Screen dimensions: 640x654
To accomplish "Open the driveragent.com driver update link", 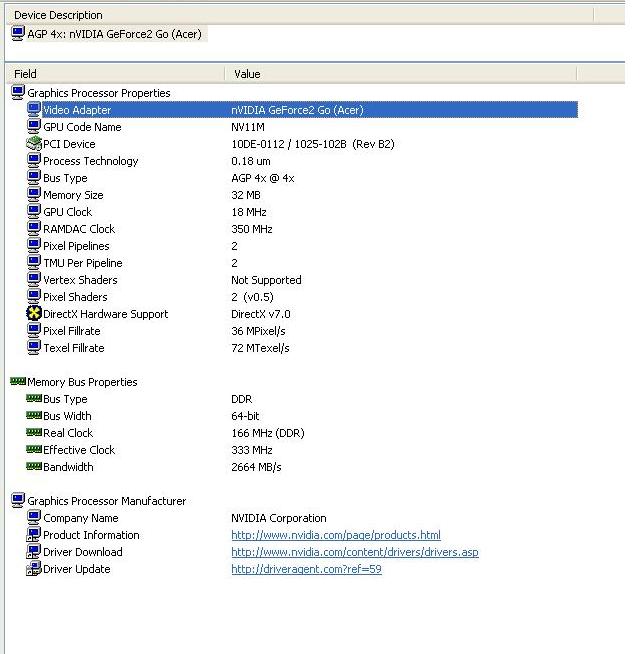I will [x=306, y=569].
